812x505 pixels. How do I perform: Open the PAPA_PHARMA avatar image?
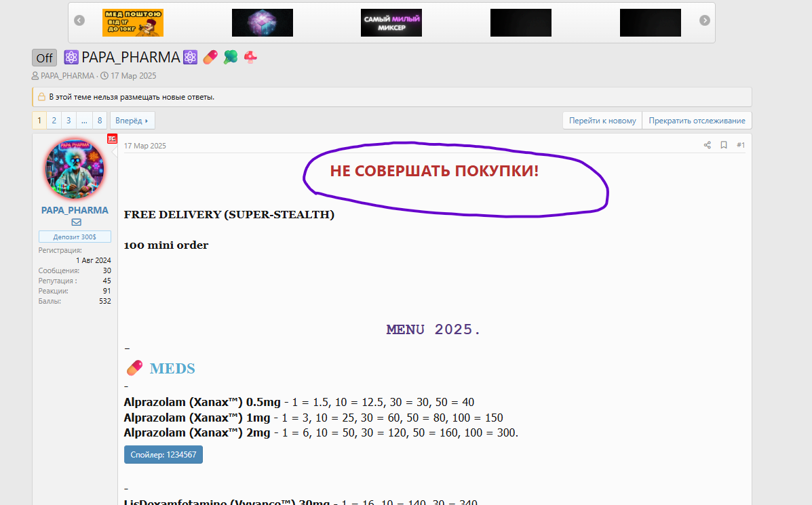75,169
